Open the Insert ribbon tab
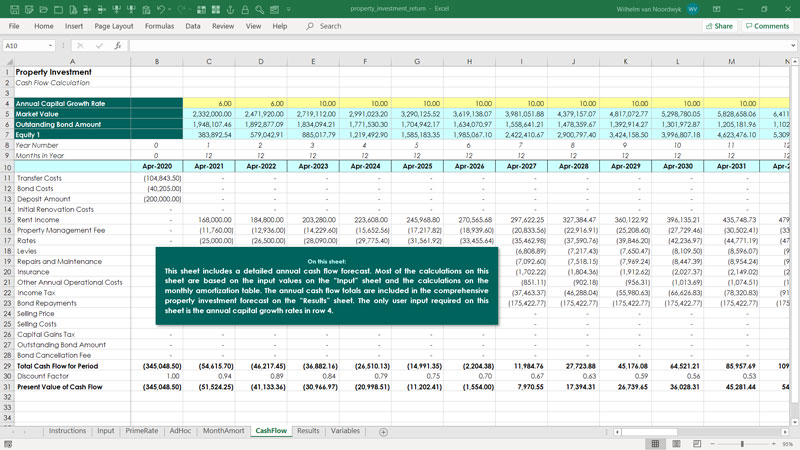This screenshot has width=800, height=450. (73, 26)
